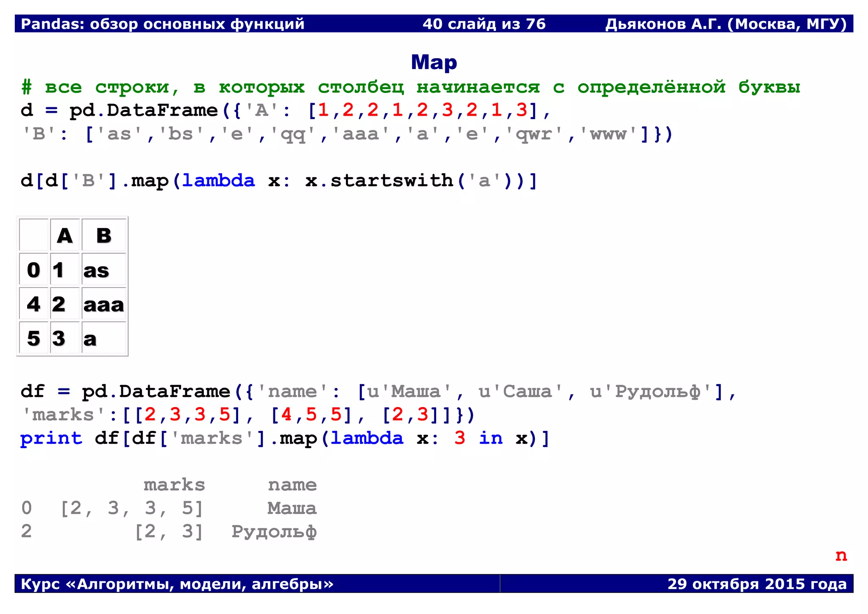Click the 'name' output column header
Image resolution: width=868 pixels, height=614 pixels.
pos(292,485)
